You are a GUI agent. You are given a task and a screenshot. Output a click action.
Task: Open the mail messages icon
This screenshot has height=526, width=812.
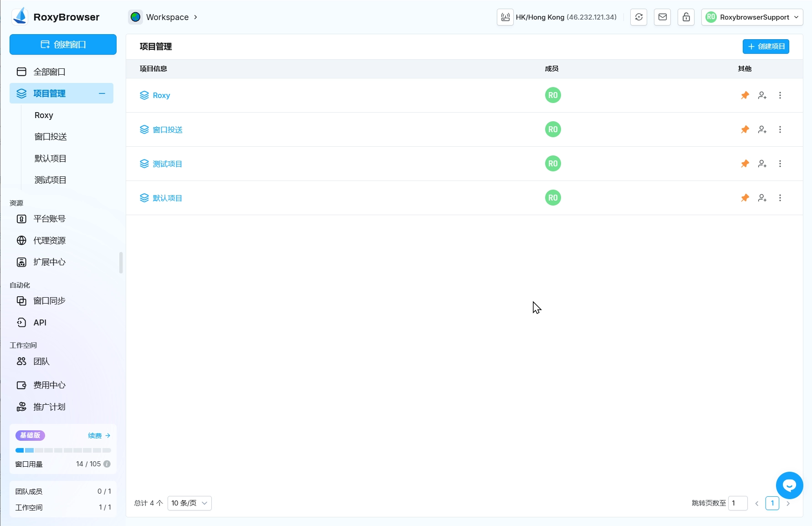pyautogui.click(x=662, y=17)
